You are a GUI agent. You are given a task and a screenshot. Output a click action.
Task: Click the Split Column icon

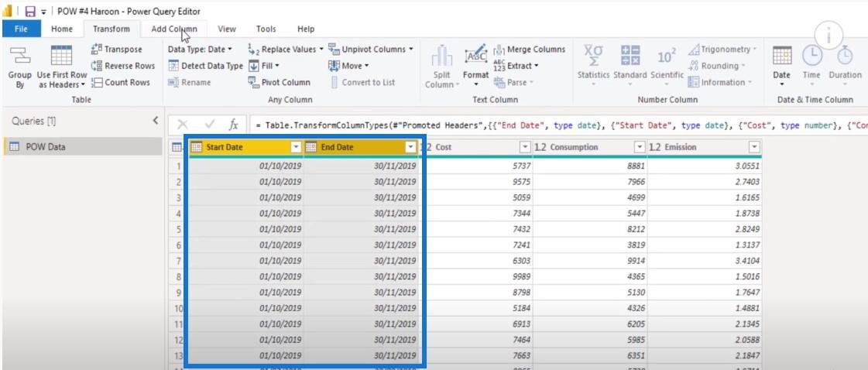pos(442,57)
